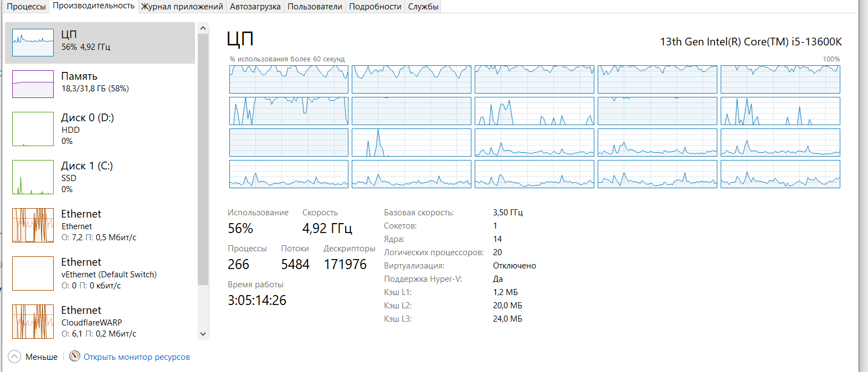868x372 pixels.
Task: Select the vEthernet (Default Switch) entry
Action: pyautogui.click(x=100, y=273)
